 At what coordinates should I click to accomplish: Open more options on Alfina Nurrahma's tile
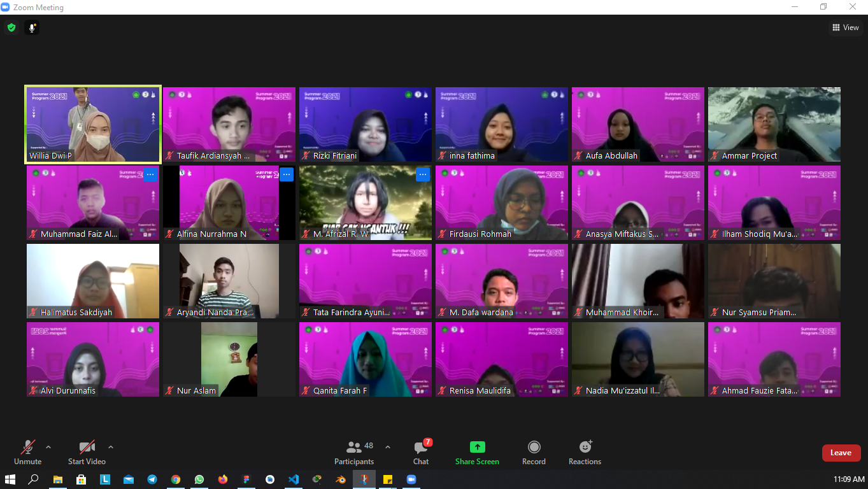287,174
